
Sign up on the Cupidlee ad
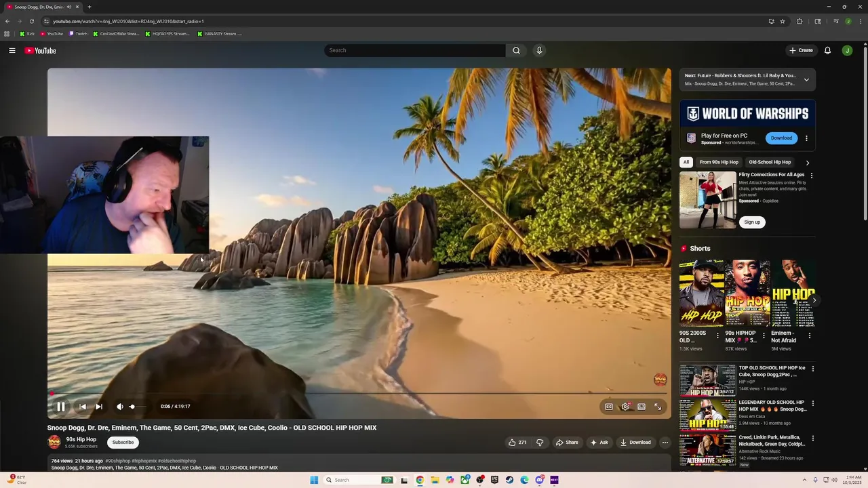(x=752, y=222)
